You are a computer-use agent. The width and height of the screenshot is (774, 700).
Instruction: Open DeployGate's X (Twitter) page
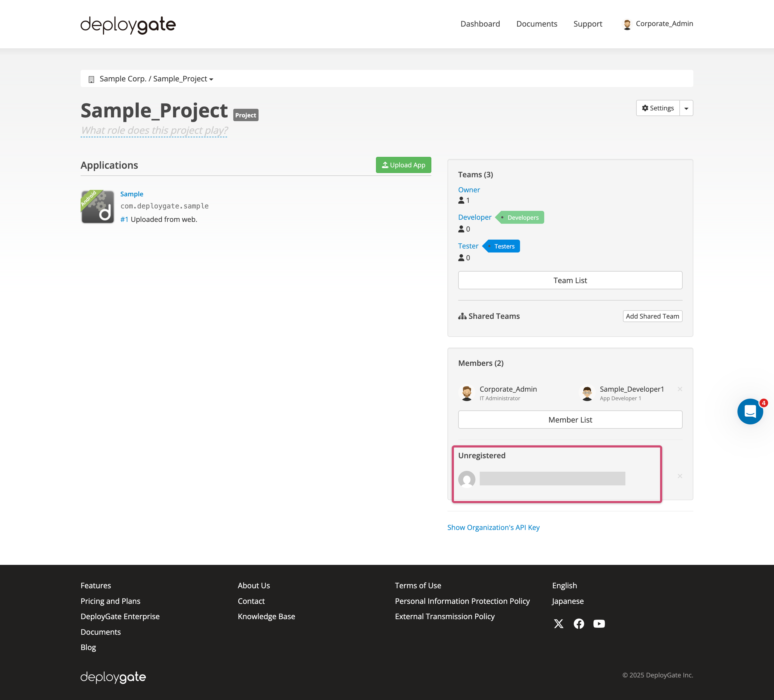[x=559, y=624]
